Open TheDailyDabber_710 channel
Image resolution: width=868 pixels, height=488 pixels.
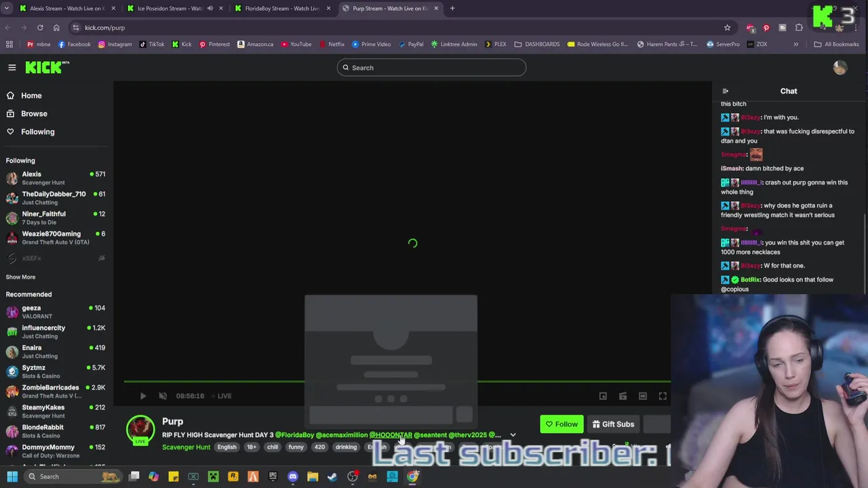pyautogui.click(x=56, y=198)
